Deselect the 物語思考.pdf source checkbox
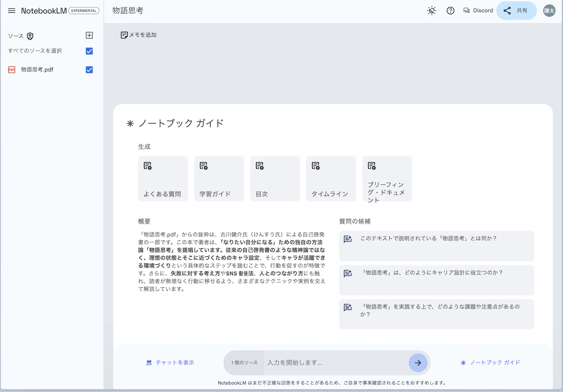 tap(89, 69)
